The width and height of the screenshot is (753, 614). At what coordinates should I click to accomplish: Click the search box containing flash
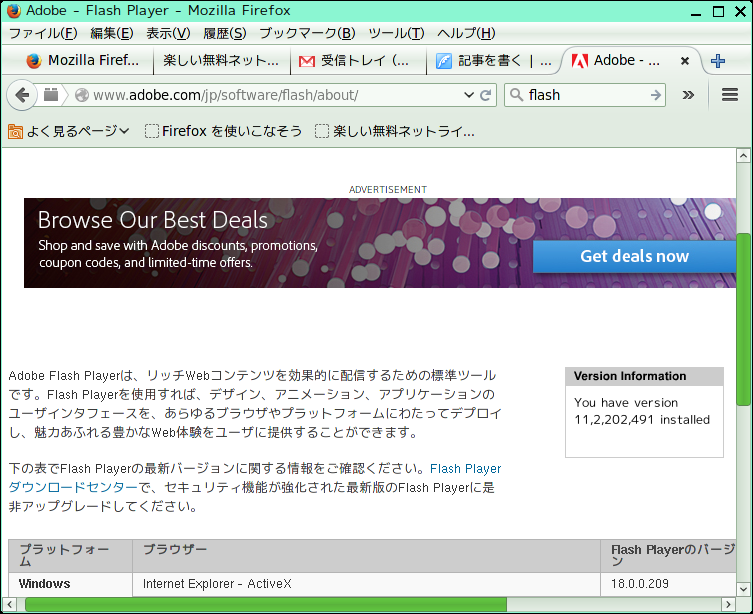585,95
